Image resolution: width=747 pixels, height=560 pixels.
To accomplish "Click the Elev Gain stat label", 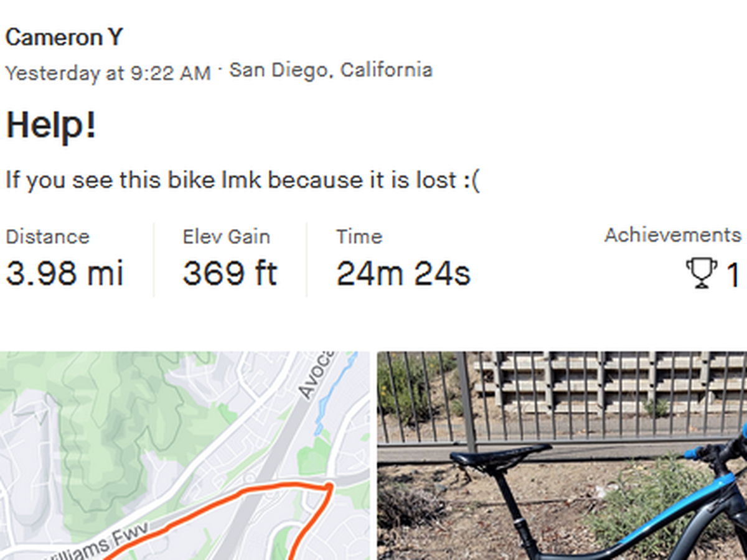I will (x=226, y=236).
